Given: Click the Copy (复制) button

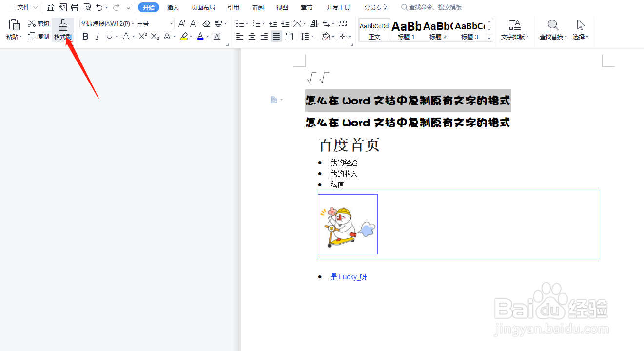Looking at the screenshot, I should 39,36.
